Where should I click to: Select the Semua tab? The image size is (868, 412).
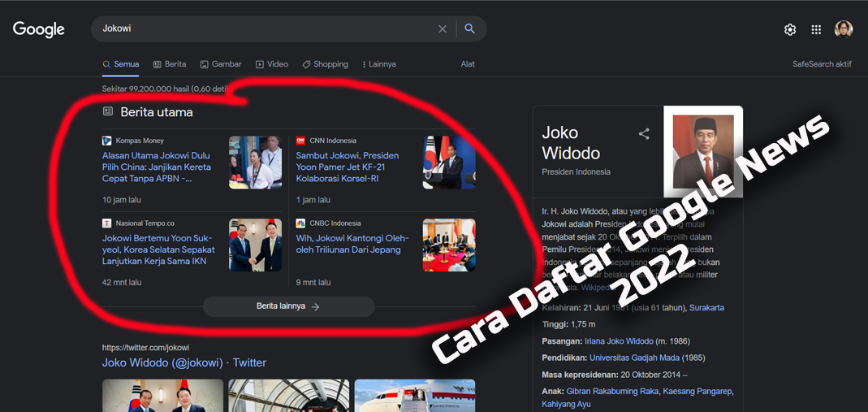coord(121,64)
